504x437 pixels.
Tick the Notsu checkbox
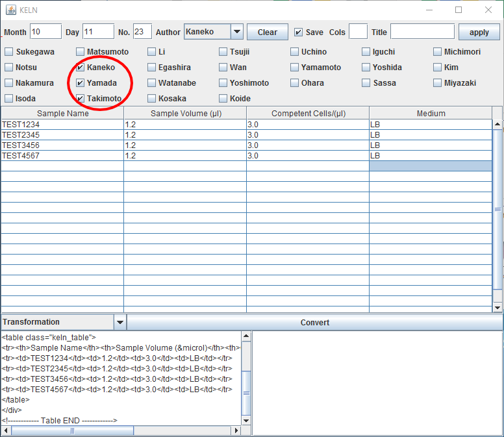(x=9, y=67)
